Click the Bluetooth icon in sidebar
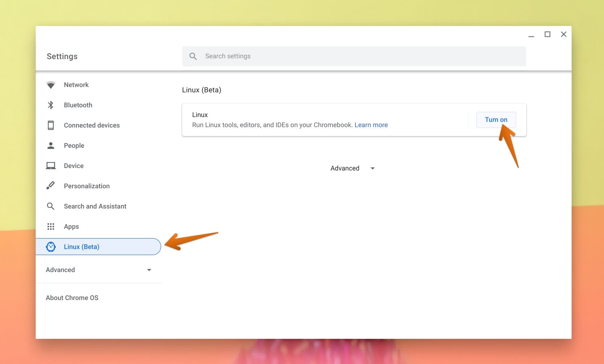 tap(51, 105)
